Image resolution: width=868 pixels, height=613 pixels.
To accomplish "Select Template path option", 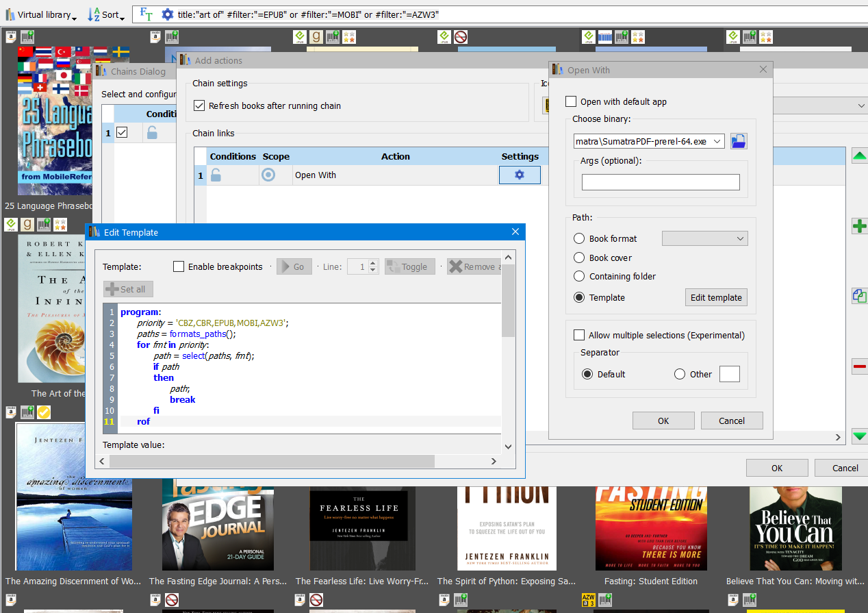I will (x=579, y=297).
